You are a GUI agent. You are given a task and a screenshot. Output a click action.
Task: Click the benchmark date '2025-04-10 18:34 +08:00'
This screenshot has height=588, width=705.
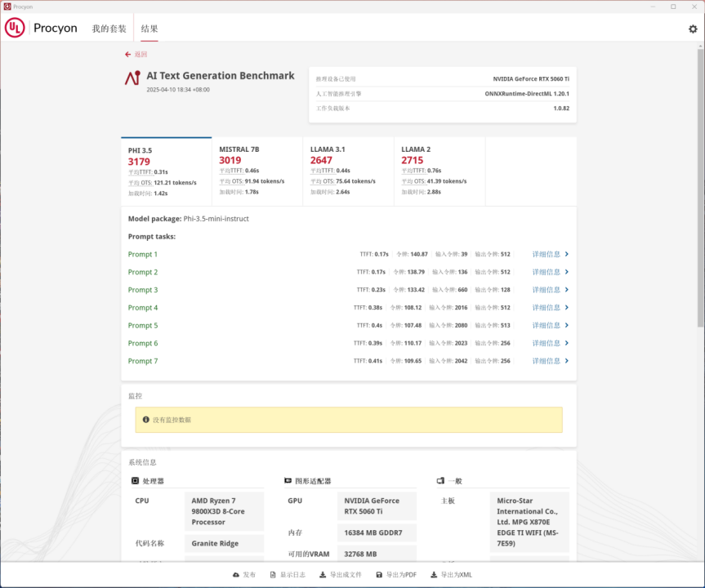[x=178, y=90]
